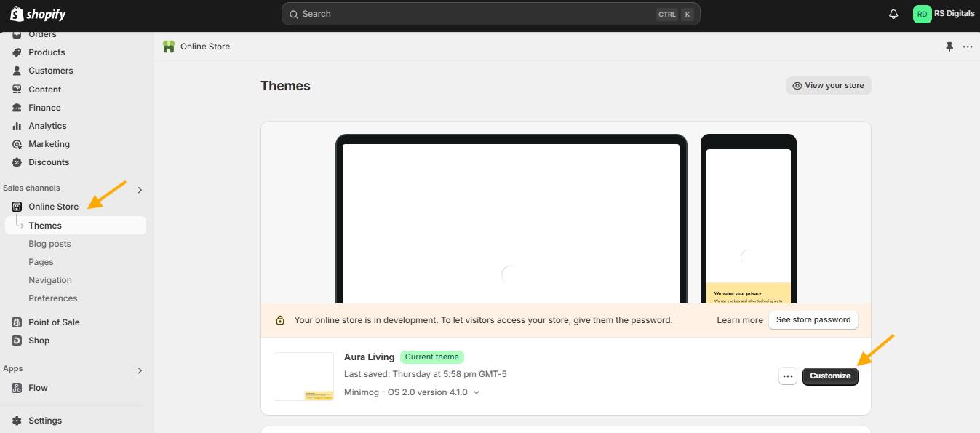The height and width of the screenshot is (433, 980).
Task: Click See store password
Action: point(813,320)
